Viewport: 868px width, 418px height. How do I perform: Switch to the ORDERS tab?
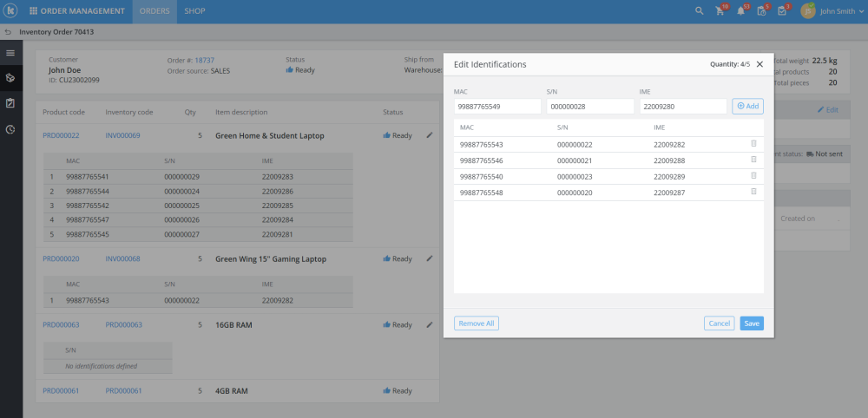point(155,11)
